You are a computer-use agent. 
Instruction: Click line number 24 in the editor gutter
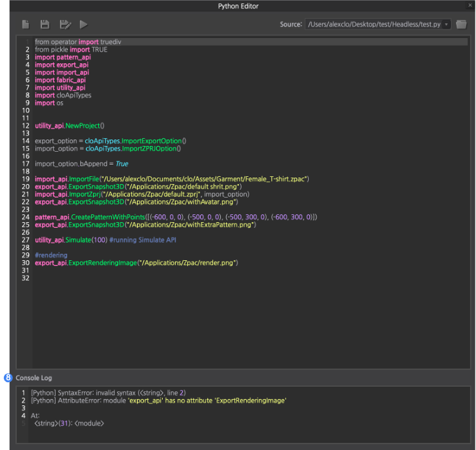(x=25, y=217)
